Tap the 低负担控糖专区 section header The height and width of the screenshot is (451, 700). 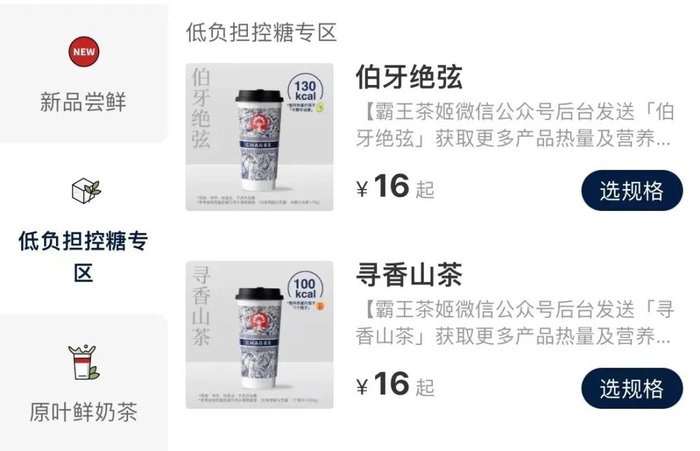point(261,32)
